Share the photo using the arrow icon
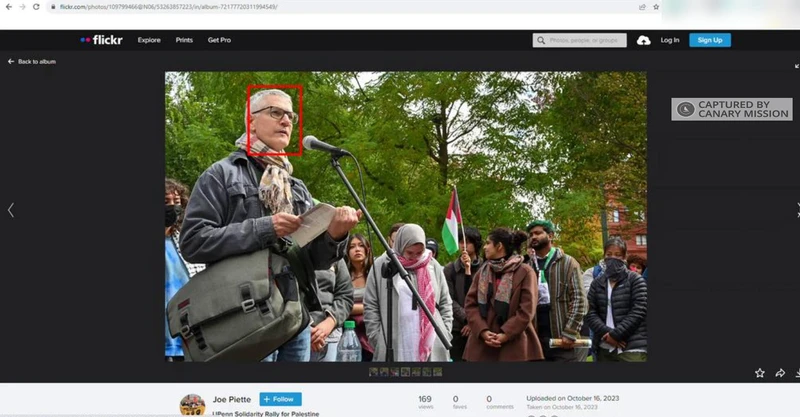Image resolution: width=800 pixels, height=417 pixels. 780,373
